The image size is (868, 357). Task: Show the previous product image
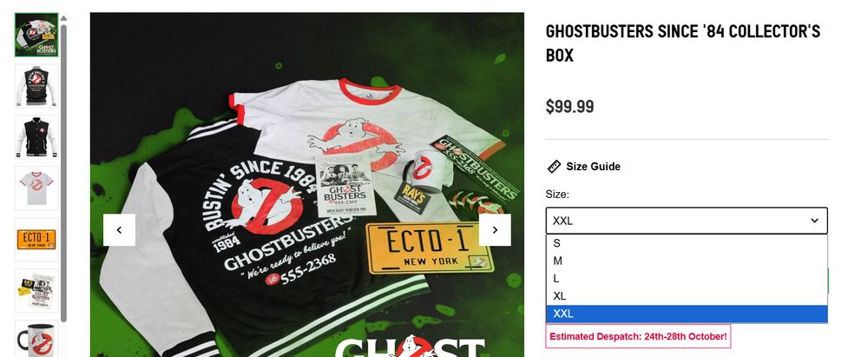(119, 230)
